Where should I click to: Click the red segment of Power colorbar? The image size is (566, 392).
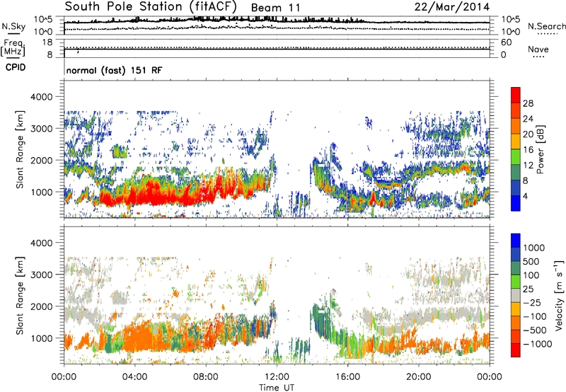coord(516,95)
